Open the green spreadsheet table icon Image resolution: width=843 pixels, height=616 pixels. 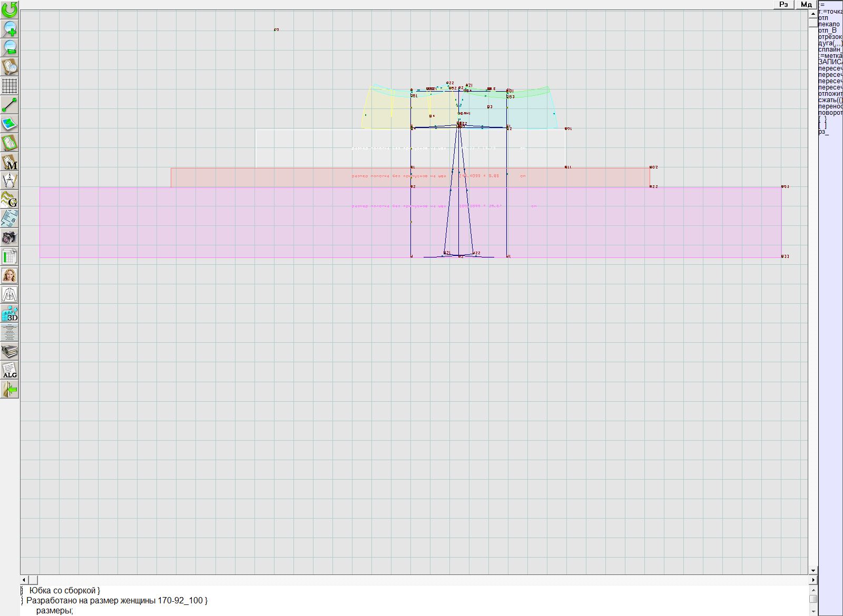point(9,256)
